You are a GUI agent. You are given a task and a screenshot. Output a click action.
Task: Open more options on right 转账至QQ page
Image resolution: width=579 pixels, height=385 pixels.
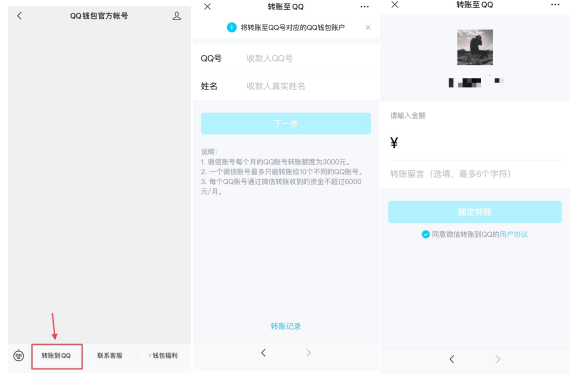pyautogui.click(x=555, y=4)
